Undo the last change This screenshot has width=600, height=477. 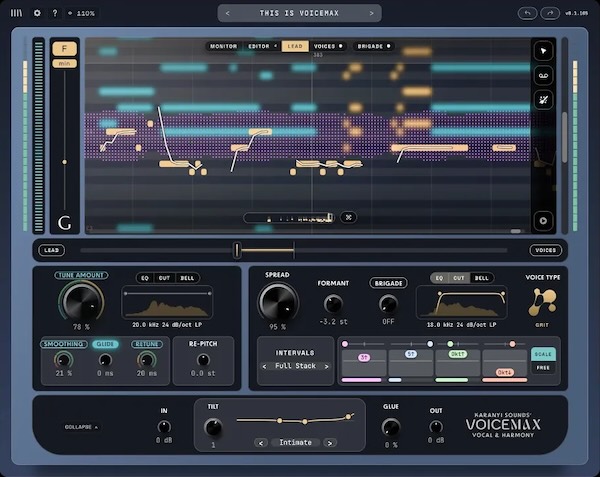(527, 13)
